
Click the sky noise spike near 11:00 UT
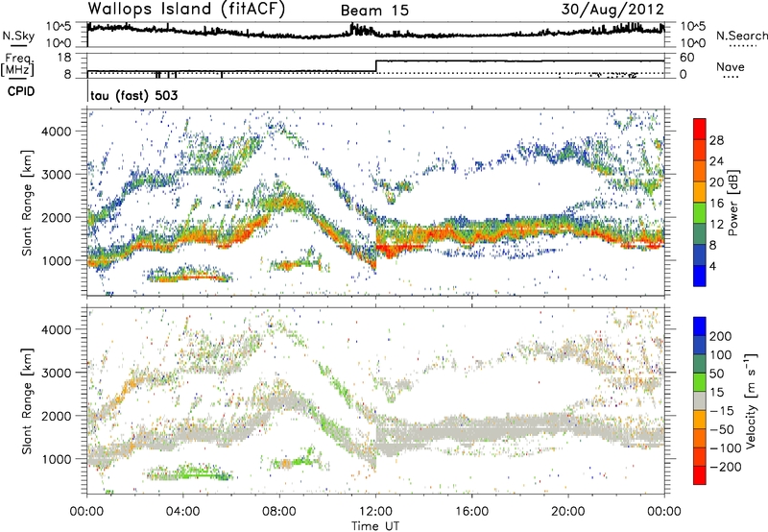(x=352, y=29)
